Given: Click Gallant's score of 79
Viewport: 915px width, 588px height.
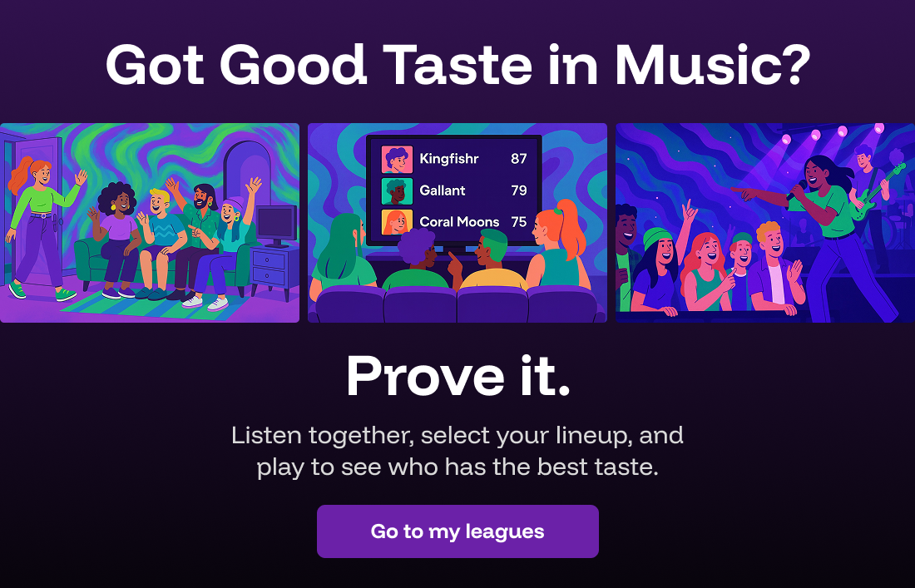Looking at the screenshot, I should point(517,190).
